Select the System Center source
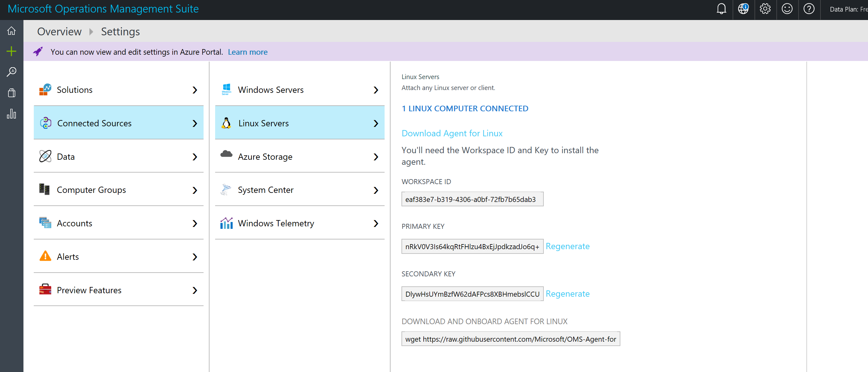 pos(300,190)
